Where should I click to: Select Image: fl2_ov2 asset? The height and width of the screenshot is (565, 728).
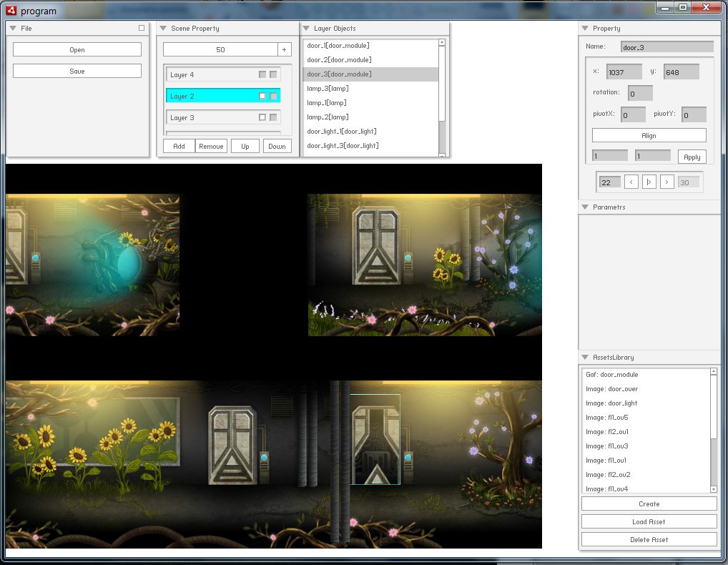(646, 474)
